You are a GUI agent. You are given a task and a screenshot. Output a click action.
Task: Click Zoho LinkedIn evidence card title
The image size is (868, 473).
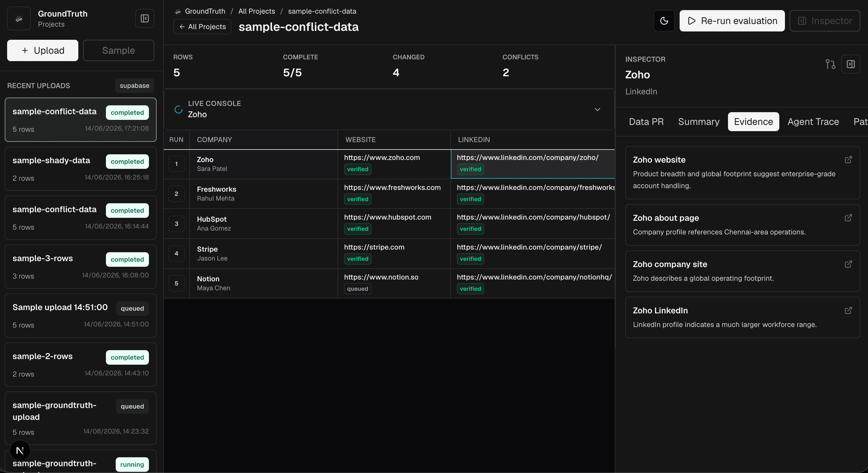[660, 310]
